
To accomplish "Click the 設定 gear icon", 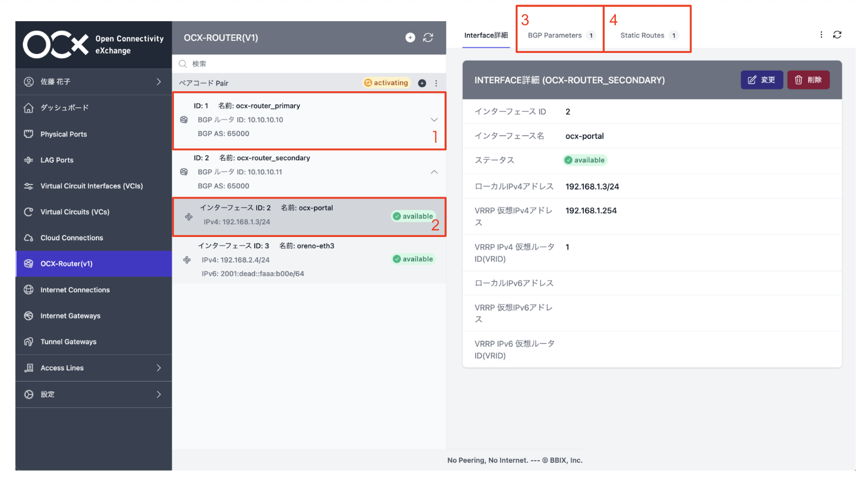I will tap(29, 394).
